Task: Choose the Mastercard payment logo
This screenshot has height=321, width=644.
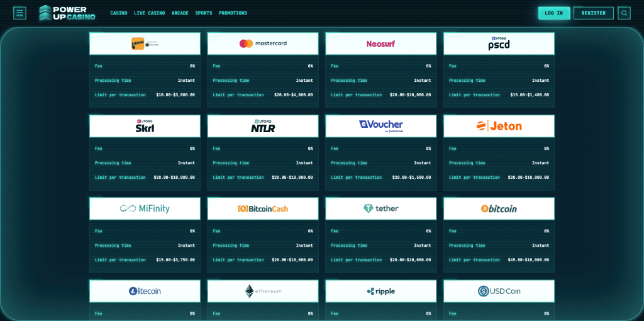Action: click(x=263, y=43)
